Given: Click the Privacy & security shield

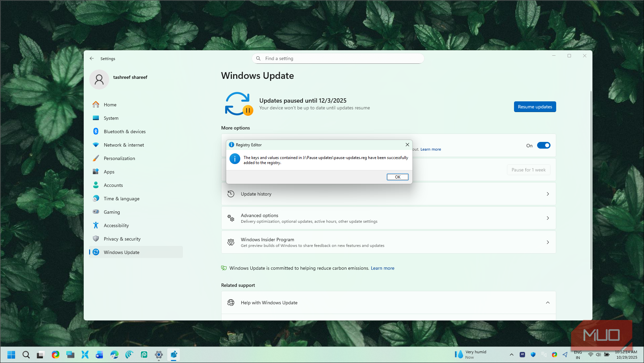Looking at the screenshot, I should tap(96, 239).
